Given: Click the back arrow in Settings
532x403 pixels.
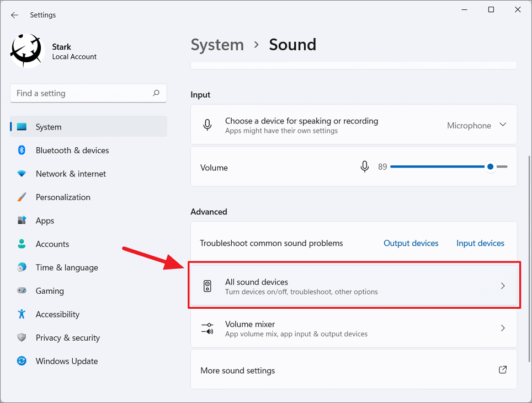Looking at the screenshot, I should point(14,15).
